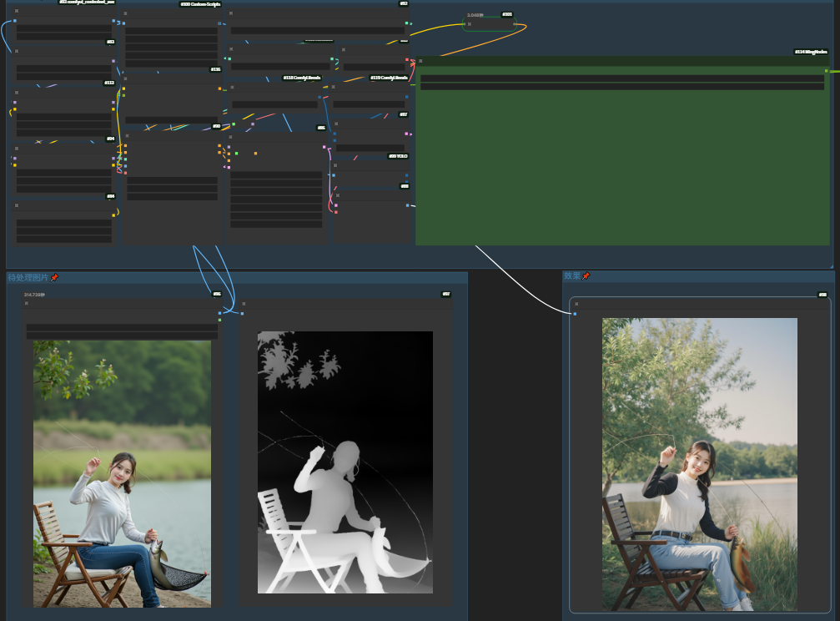
Task: Click the #100 Custom-Scripts badge
Action: [200, 4]
